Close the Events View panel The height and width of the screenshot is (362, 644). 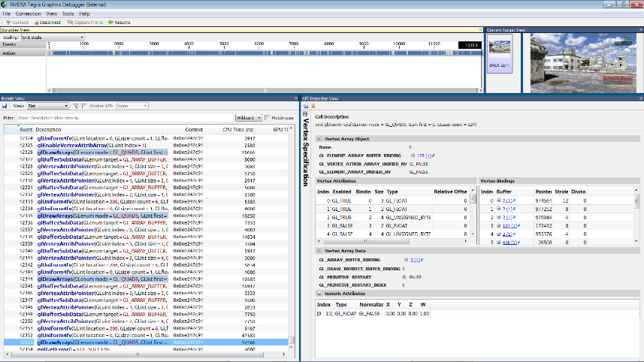[x=295, y=98]
